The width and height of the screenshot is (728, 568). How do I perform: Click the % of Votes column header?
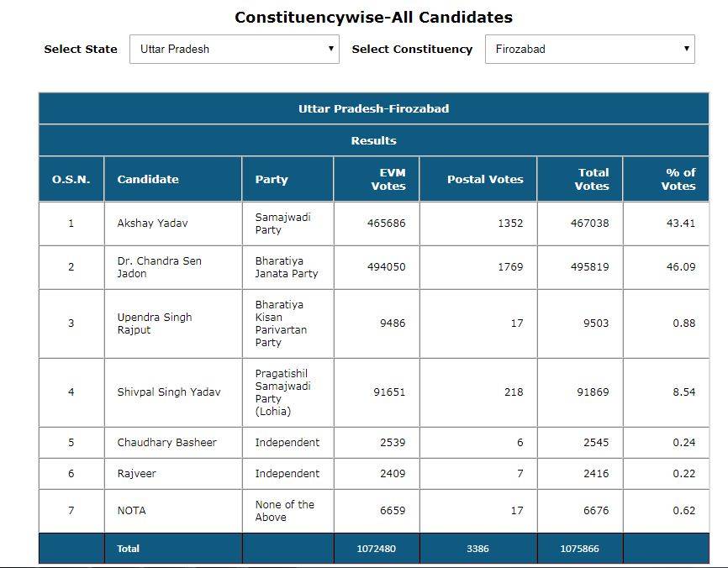[x=678, y=179]
